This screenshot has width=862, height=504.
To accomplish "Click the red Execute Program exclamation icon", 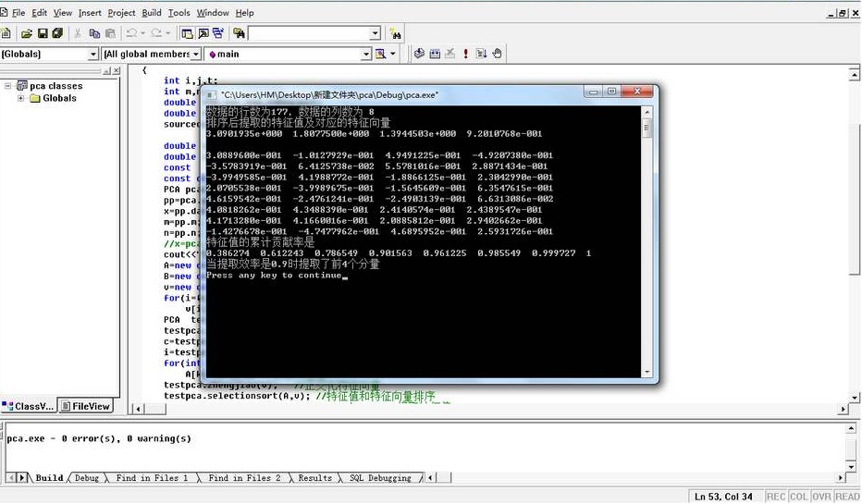I will (465, 54).
